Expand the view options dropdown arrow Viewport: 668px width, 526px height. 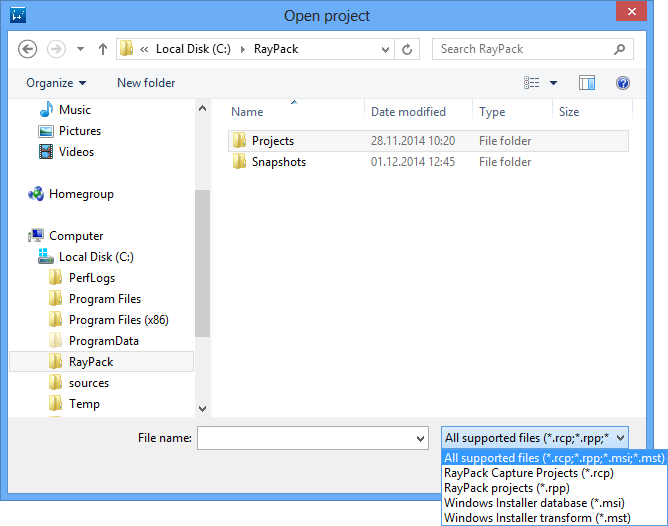pos(553,83)
